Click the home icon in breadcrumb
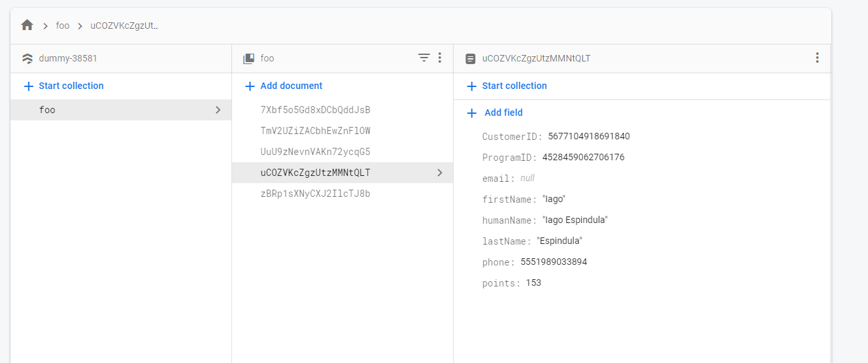The width and height of the screenshot is (868, 363). pyautogui.click(x=27, y=26)
